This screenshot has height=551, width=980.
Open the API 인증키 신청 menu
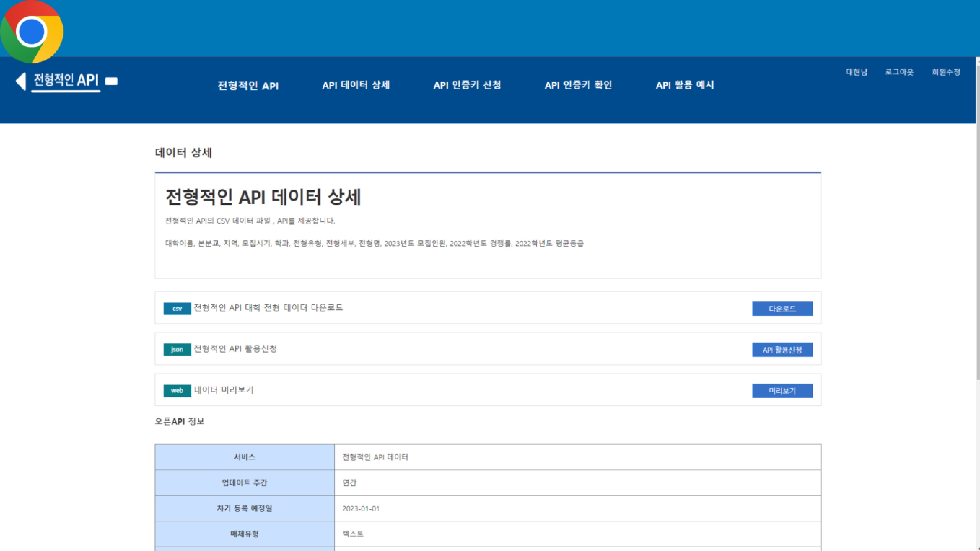pos(467,85)
